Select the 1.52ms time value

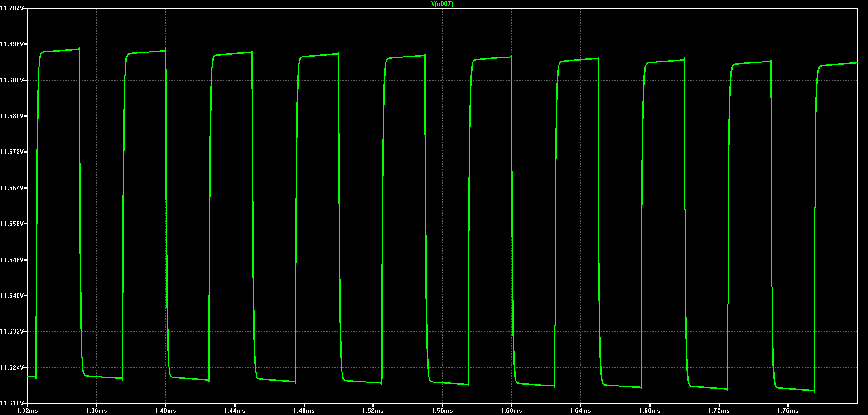[373, 411]
